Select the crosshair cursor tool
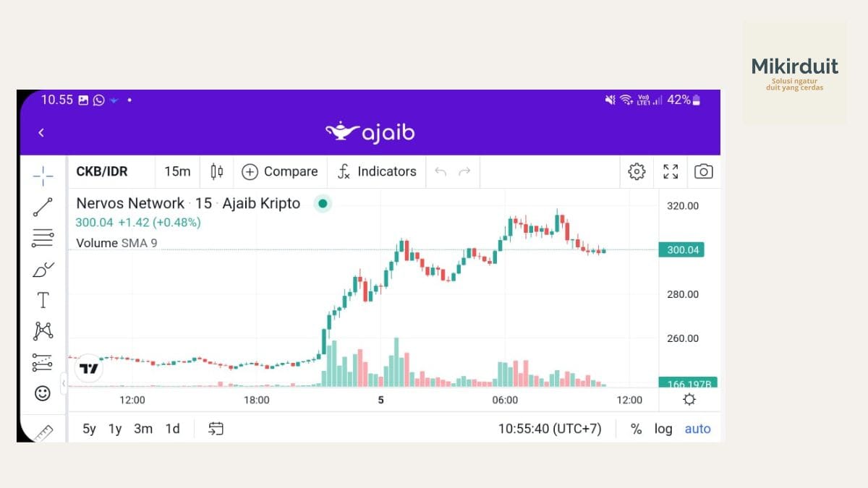 [42, 175]
